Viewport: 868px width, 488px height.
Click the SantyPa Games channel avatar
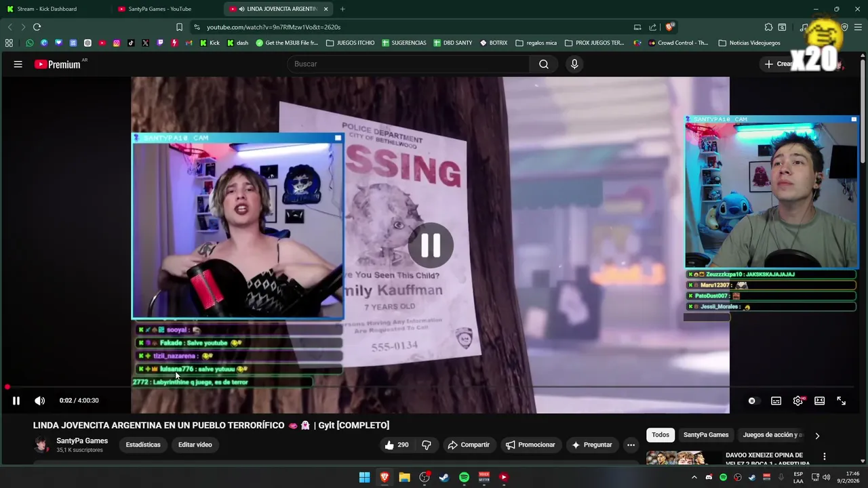[42, 445]
